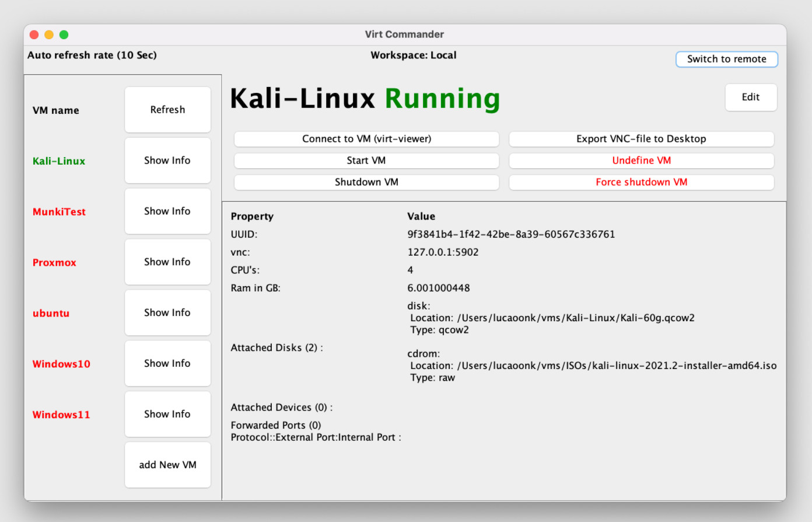Click the VM name column label
The height and width of the screenshot is (522, 812).
pyautogui.click(x=56, y=111)
